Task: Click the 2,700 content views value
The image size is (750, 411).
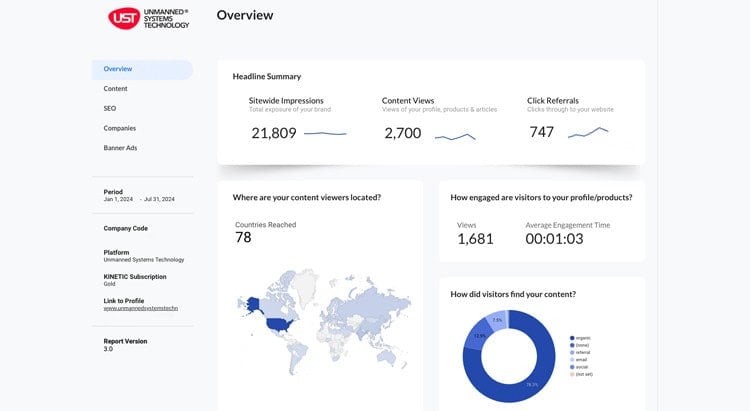Action: point(403,133)
